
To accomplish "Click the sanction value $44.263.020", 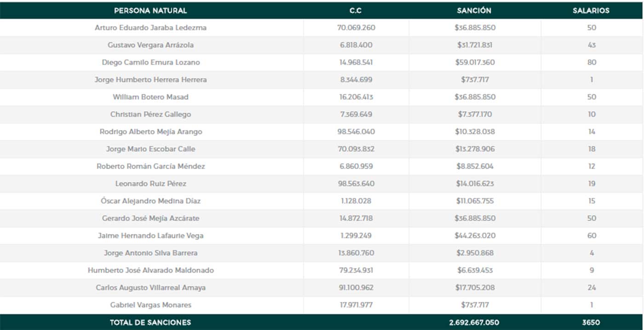I will click(475, 236).
